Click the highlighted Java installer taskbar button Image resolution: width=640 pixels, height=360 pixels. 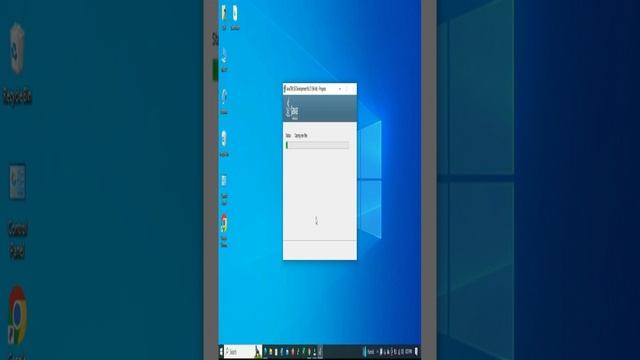(x=320, y=351)
